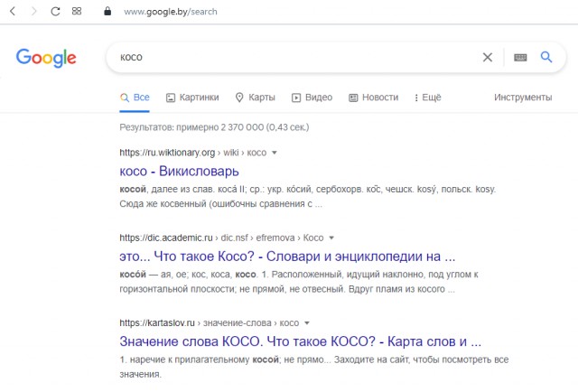Click the dic.academic.ru breadcrumb URL
Image resolution: width=578 pixels, height=392 pixels.
[221, 238]
